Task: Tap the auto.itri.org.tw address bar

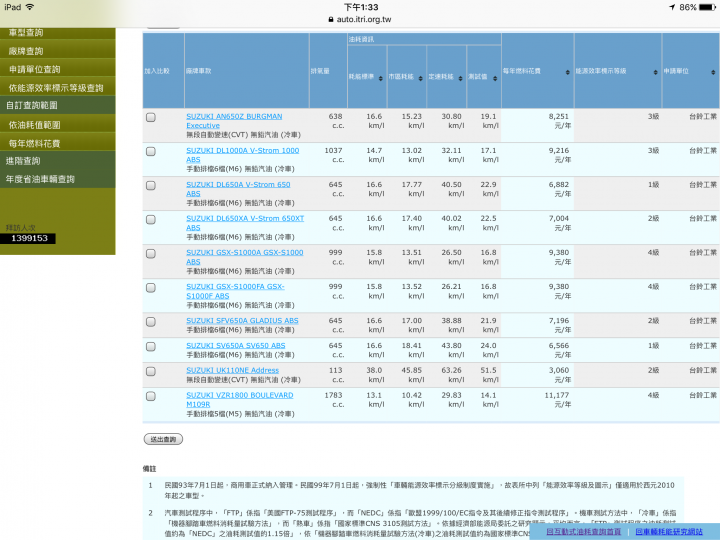Action: 360,19
